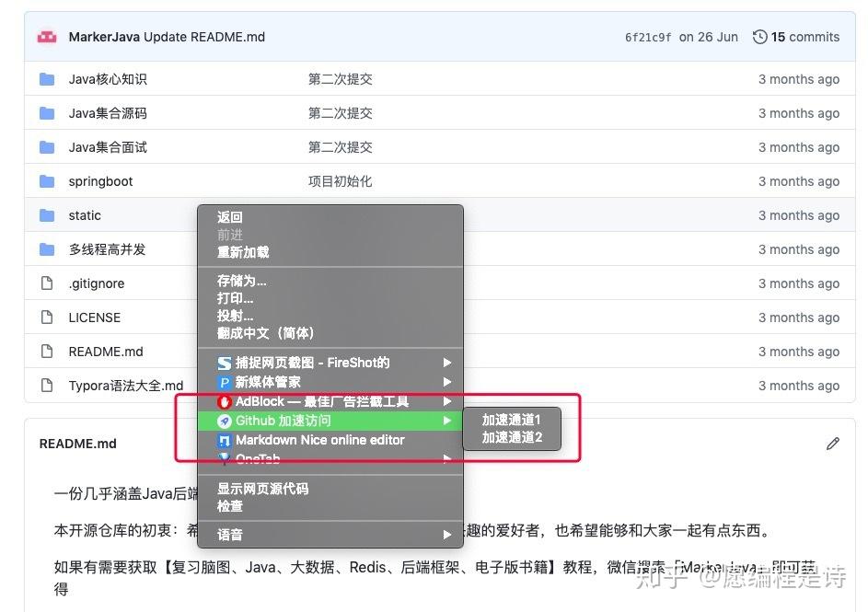868x612 pixels.
Task: Open commit hash 6f21c9f
Action: 648,37
